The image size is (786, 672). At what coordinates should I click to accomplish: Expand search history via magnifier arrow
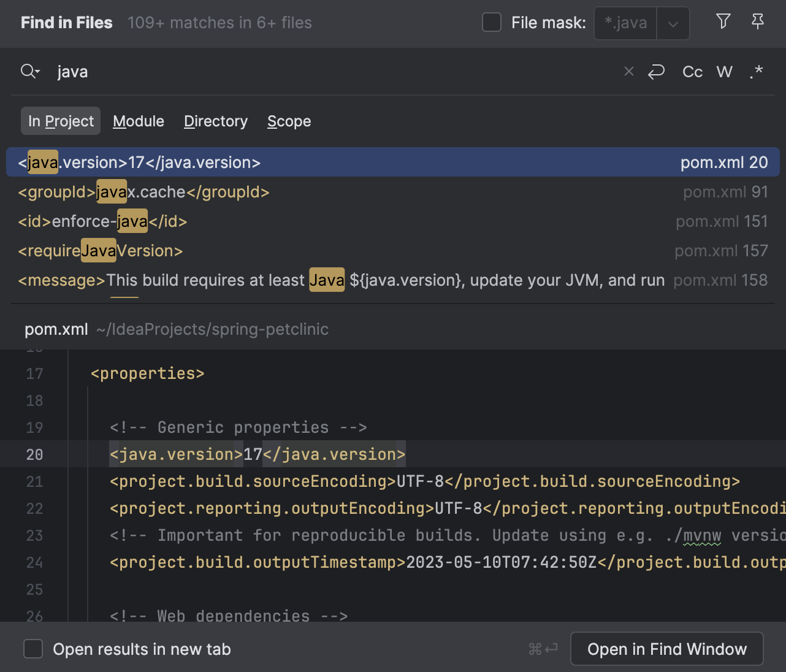pos(30,71)
